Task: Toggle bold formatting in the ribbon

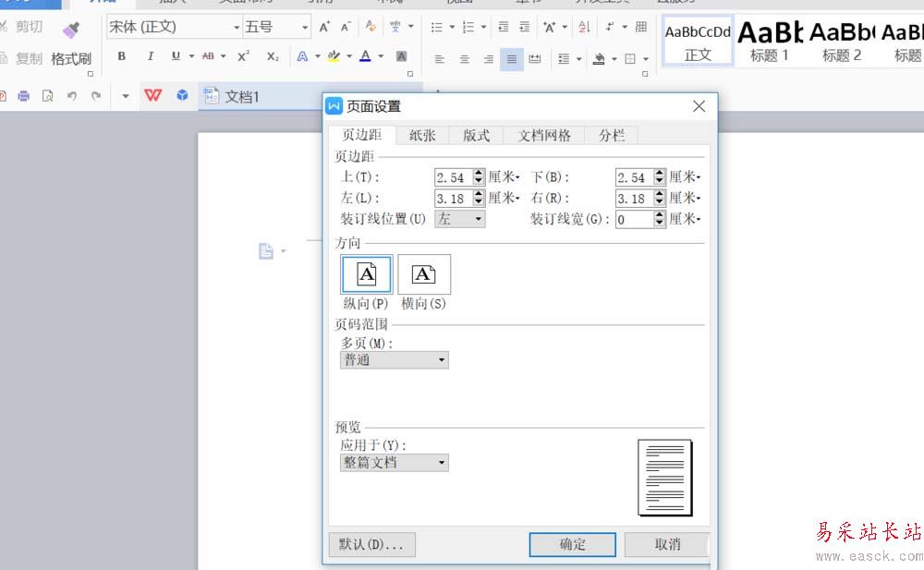Action: [x=122, y=56]
